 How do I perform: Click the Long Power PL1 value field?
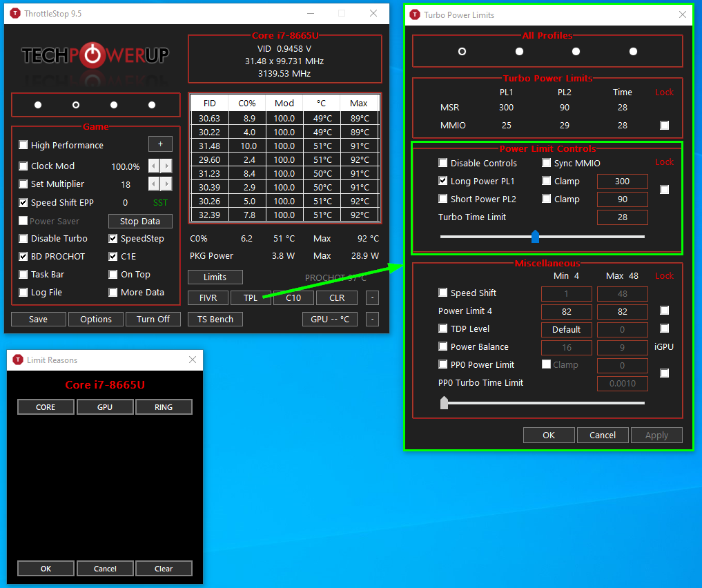click(x=623, y=182)
